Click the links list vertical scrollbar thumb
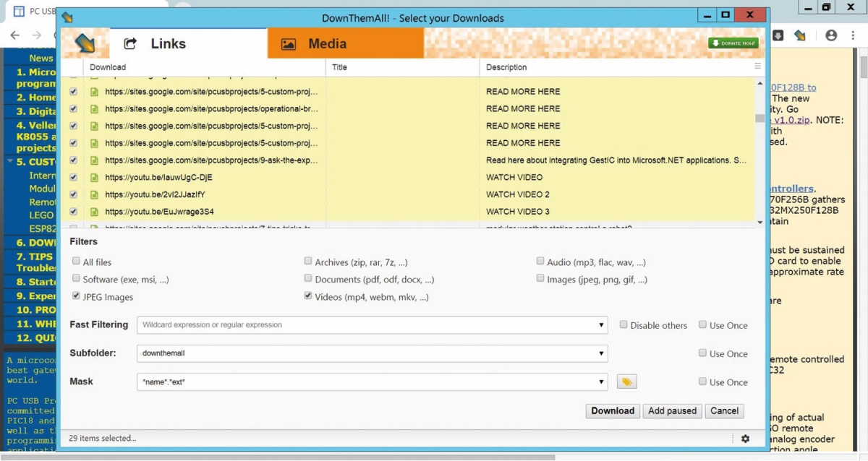The height and width of the screenshot is (461, 868). click(x=759, y=119)
